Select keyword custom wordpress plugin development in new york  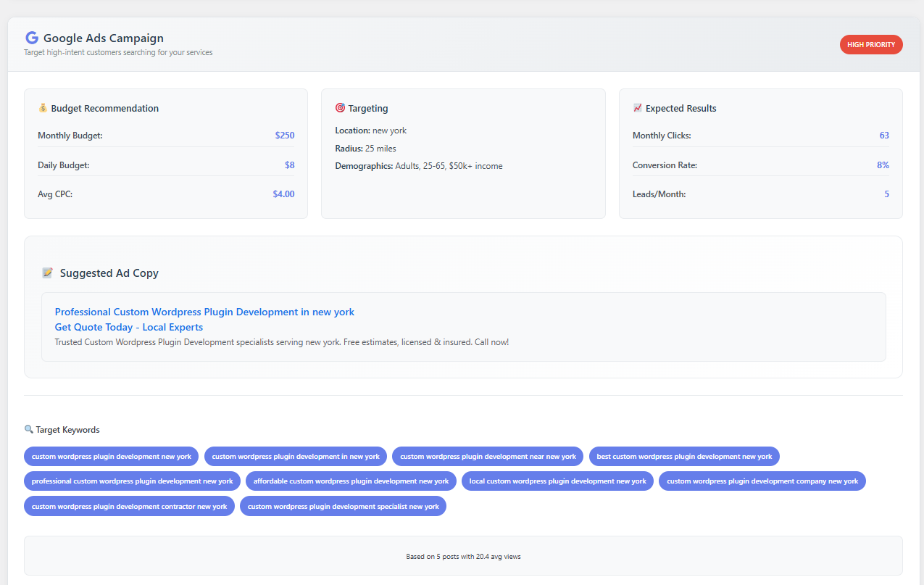point(296,457)
